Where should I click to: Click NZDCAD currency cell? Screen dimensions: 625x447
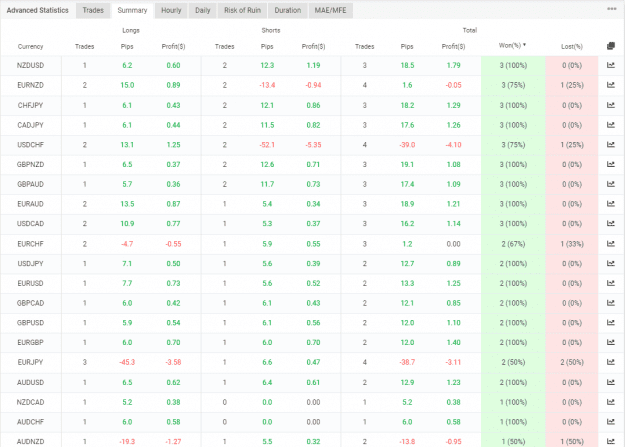[x=30, y=402]
